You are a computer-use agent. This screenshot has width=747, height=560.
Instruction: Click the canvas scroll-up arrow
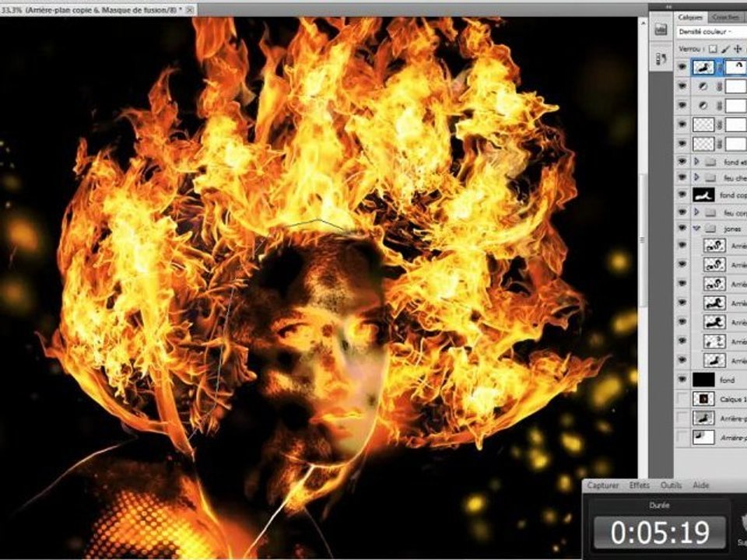pos(643,23)
